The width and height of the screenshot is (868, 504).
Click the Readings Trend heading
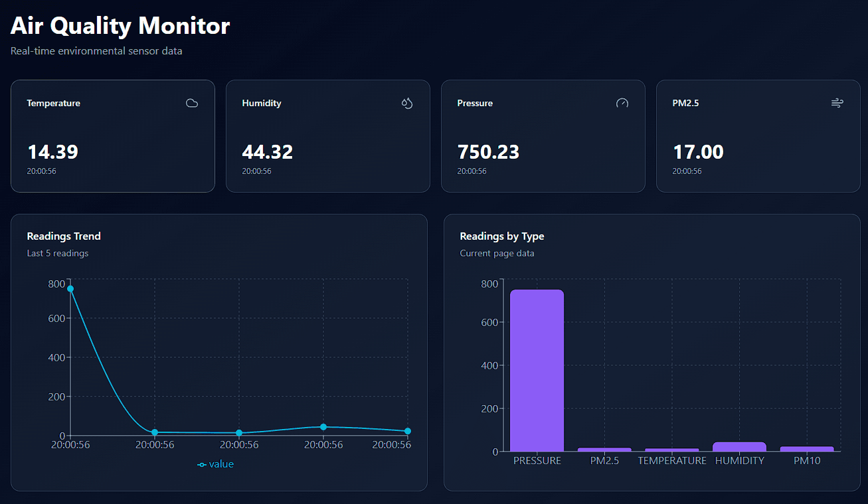64,236
